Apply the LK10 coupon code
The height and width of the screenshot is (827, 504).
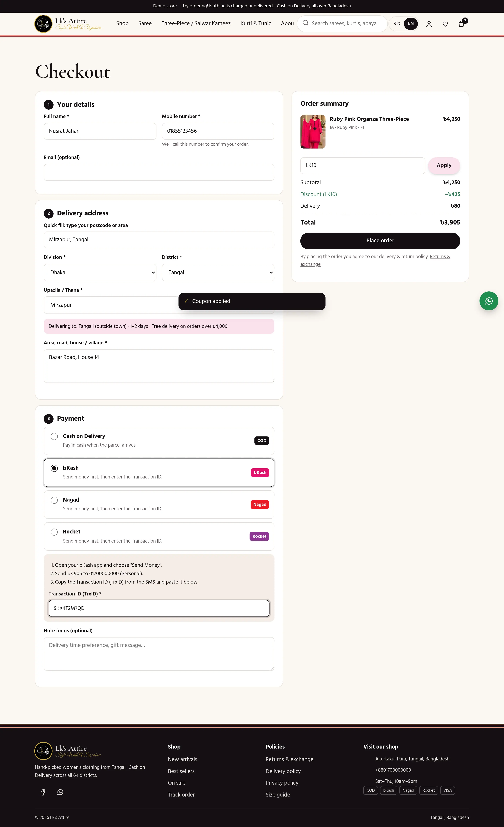[x=444, y=166]
